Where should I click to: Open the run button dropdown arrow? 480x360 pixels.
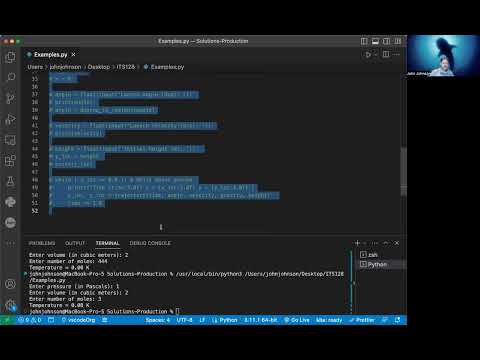(376, 54)
